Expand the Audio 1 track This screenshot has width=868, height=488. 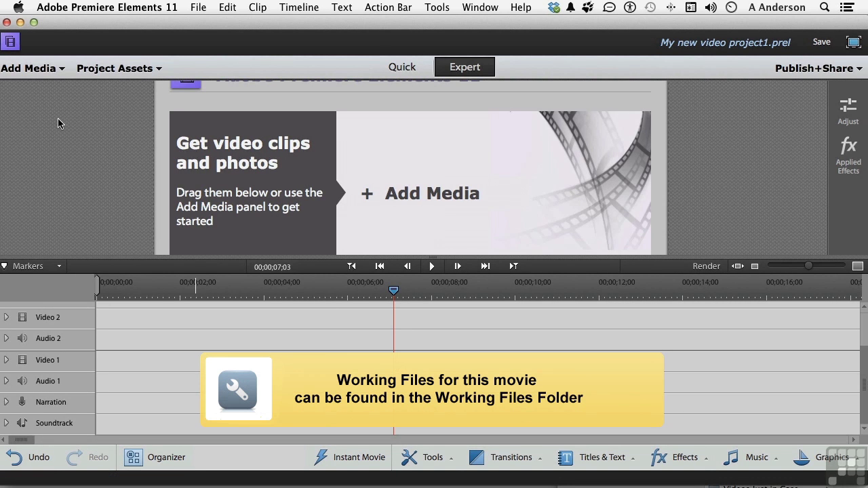(6, 381)
